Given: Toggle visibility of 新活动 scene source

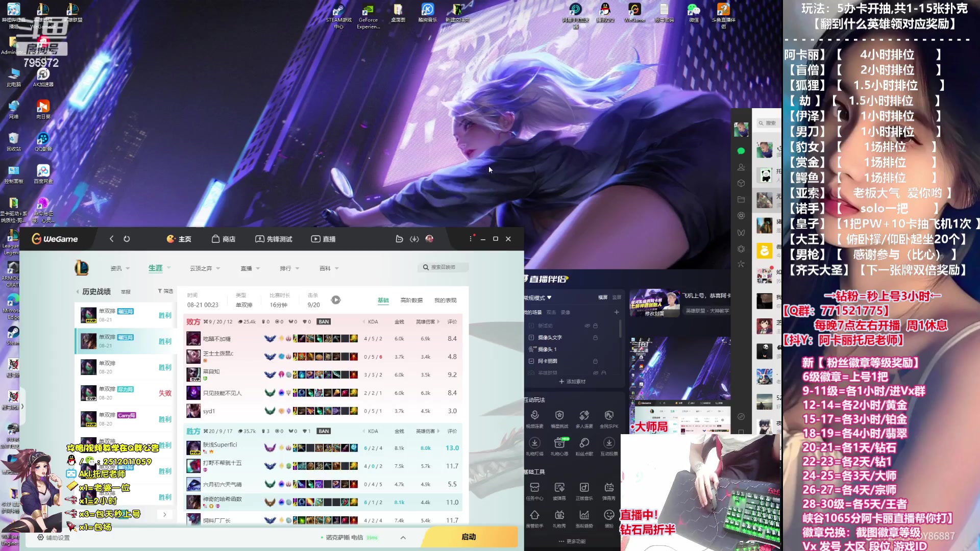Looking at the screenshot, I should point(587,325).
